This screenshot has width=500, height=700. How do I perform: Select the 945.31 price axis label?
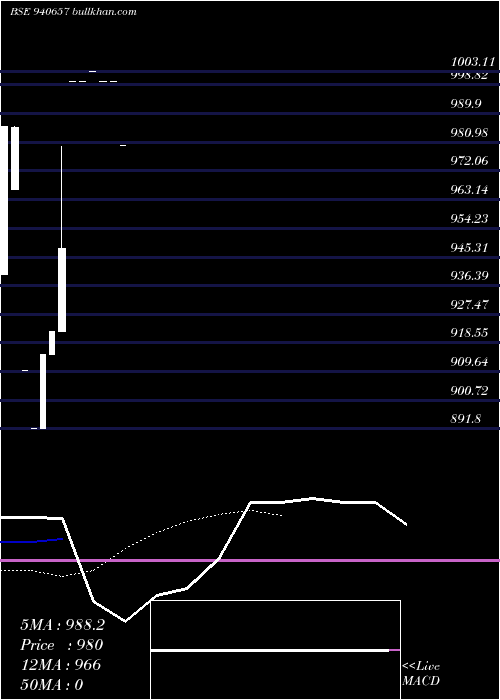click(469, 247)
